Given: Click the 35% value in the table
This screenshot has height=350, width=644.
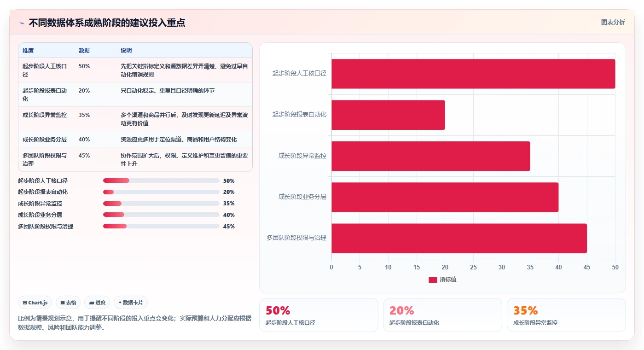Looking at the screenshot, I should [84, 115].
